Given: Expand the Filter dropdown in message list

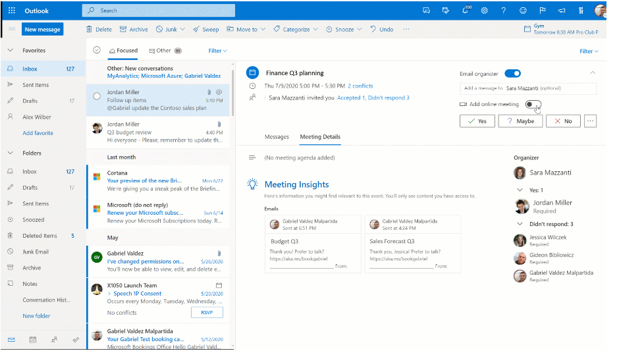Looking at the screenshot, I should click(217, 51).
